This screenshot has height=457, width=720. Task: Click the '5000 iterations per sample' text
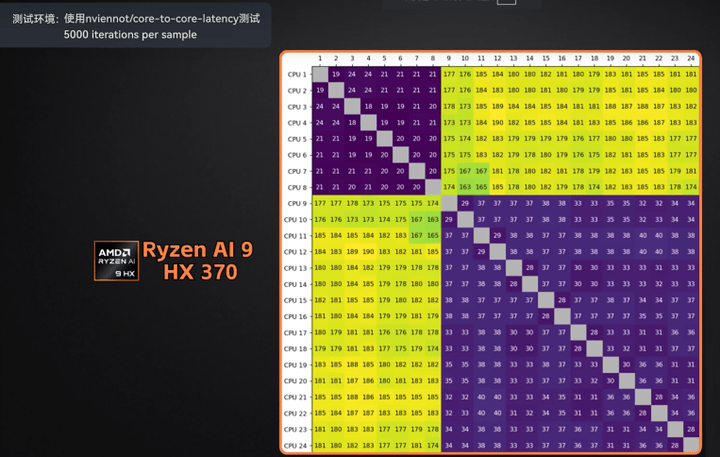coord(130,35)
